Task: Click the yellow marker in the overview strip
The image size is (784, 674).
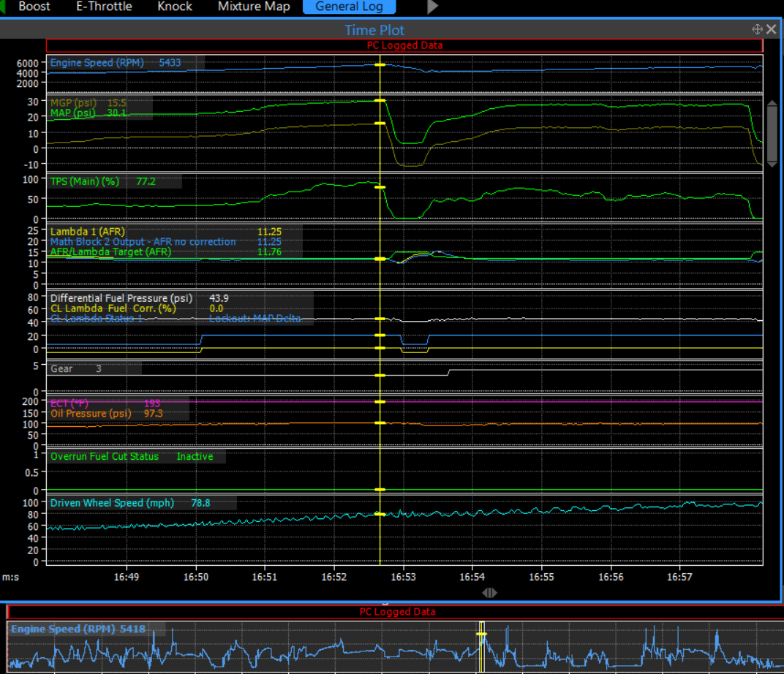Action: (x=481, y=635)
